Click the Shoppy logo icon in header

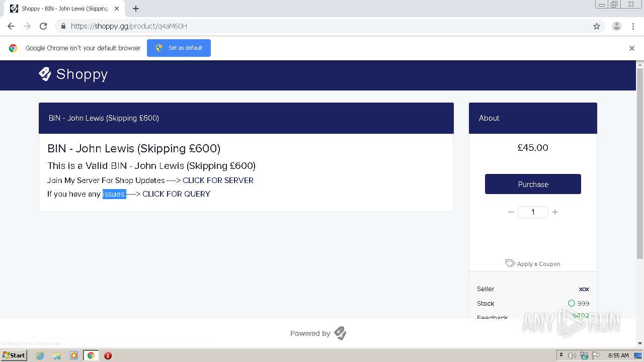[x=45, y=74]
